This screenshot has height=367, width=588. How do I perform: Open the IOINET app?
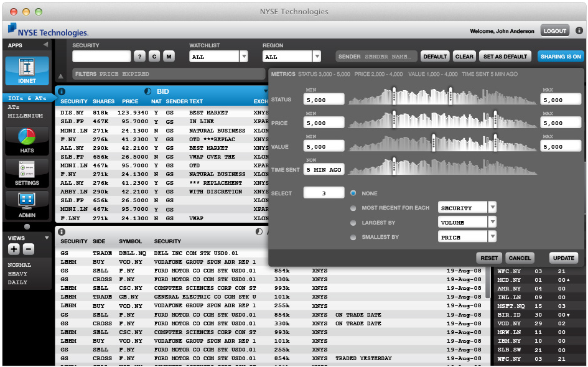coord(27,70)
